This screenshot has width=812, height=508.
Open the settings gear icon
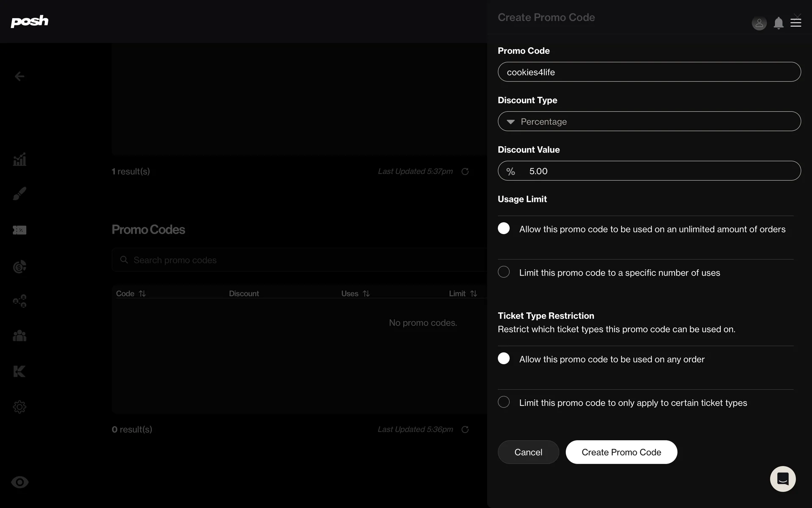(19, 407)
